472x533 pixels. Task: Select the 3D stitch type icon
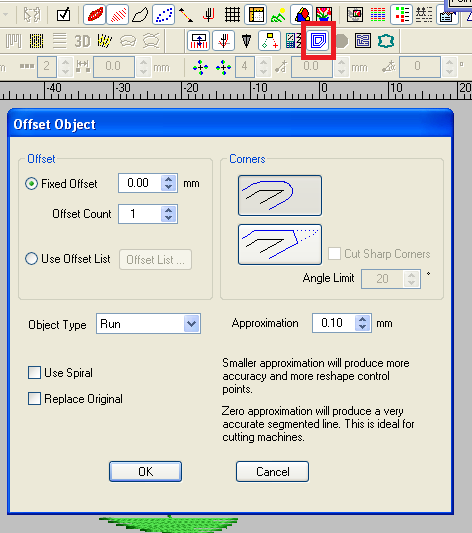coord(82,41)
